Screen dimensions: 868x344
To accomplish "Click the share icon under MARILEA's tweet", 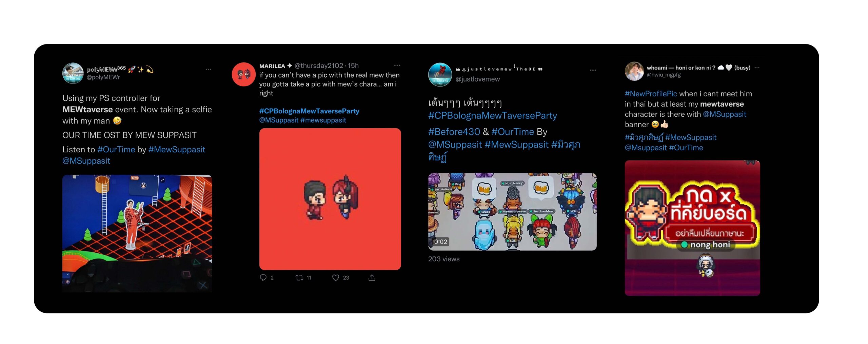I will click(x=372, y=278).
